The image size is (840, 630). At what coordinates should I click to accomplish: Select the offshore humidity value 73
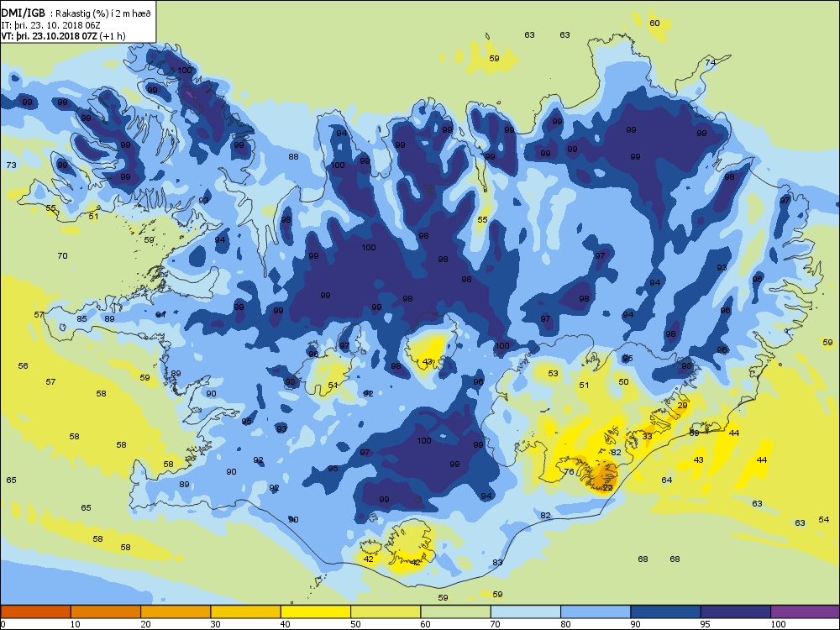11,165
